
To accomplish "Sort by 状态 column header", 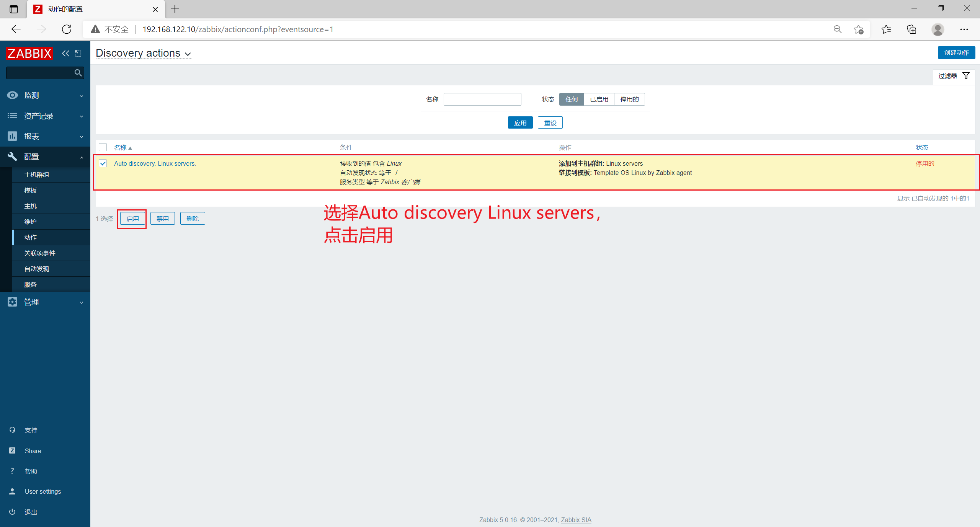I will click(922, 147).
